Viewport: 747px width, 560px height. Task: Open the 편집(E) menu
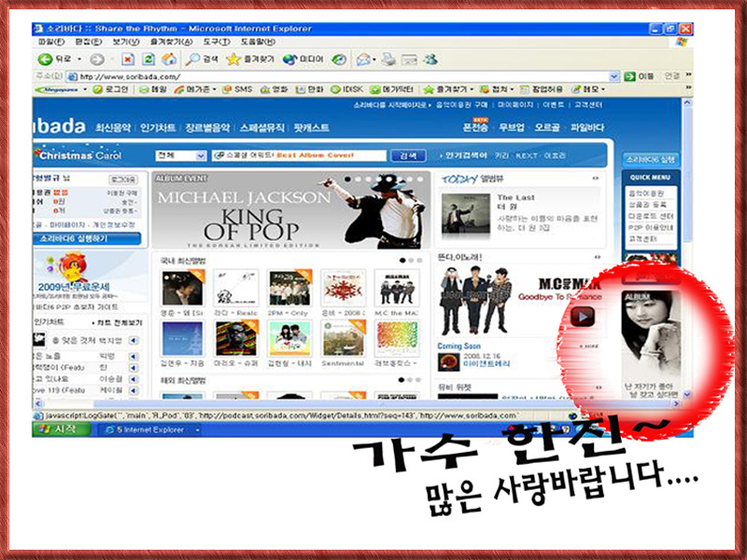pos(89,42)
